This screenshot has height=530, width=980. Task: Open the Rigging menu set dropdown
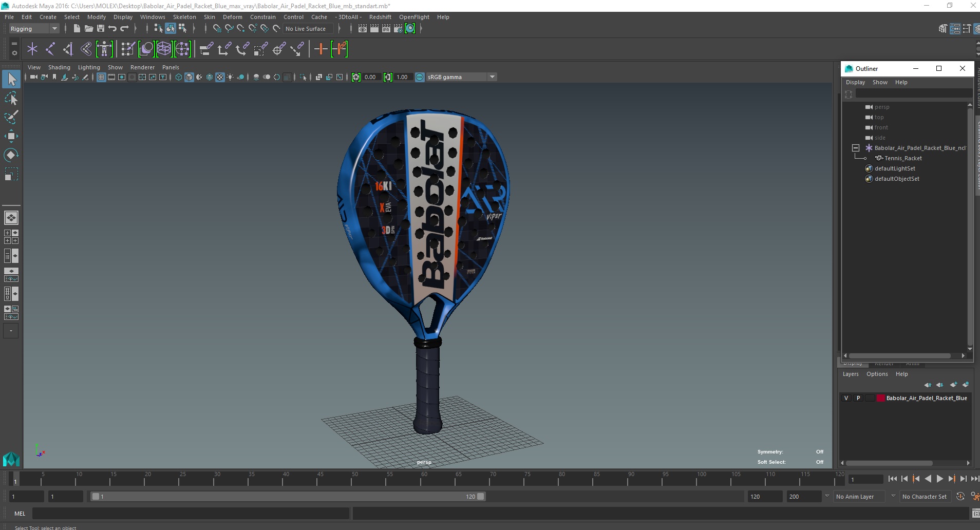coord(34,29)
